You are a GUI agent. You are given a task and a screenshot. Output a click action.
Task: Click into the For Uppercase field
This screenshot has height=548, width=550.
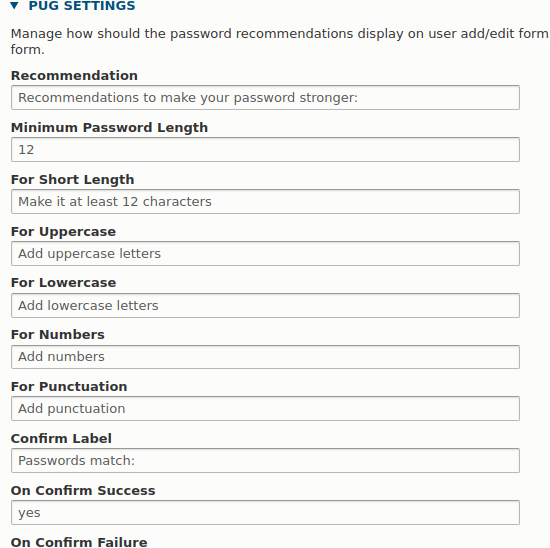point(265,253)
